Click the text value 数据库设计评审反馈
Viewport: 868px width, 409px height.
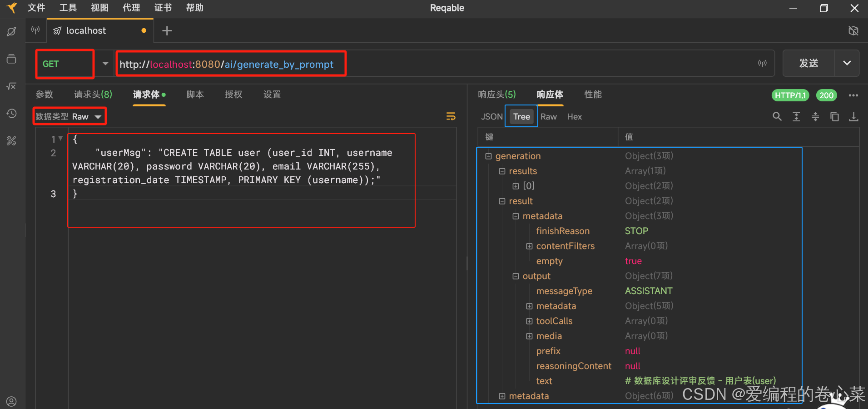pos(700,381)
